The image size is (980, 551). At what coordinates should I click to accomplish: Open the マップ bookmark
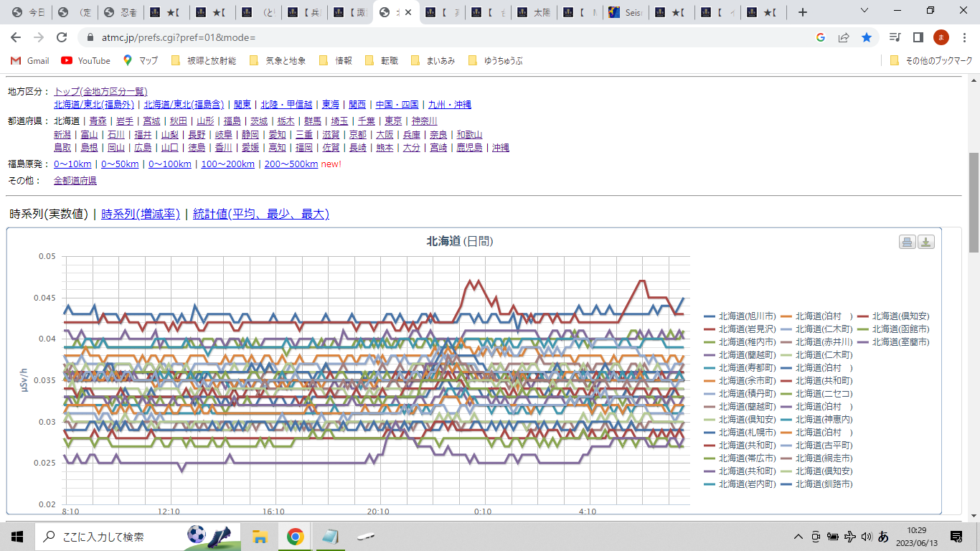141,61
